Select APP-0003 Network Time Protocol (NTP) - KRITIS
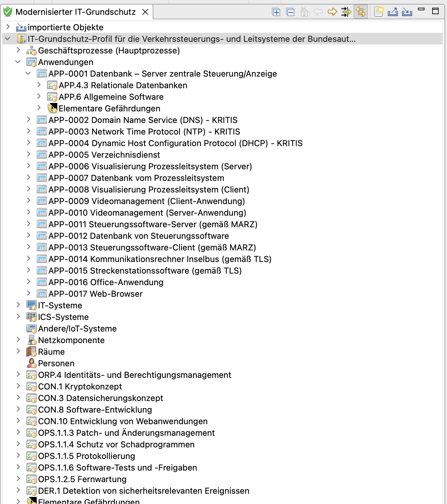The image size is (447, 504). click(144, 132)
